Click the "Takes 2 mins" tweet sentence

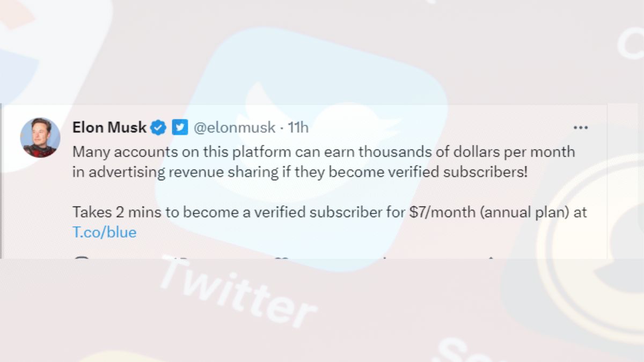pyautogui.click(x=330, y=212)
